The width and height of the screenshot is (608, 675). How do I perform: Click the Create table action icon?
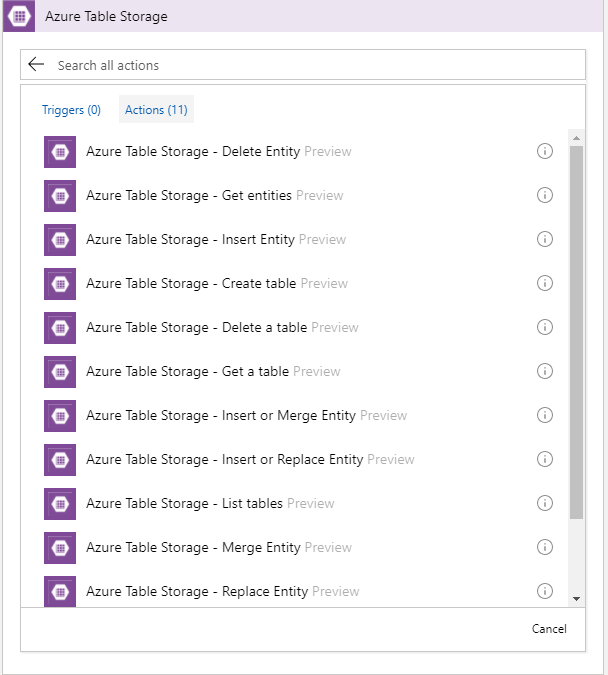pos(60,284)
